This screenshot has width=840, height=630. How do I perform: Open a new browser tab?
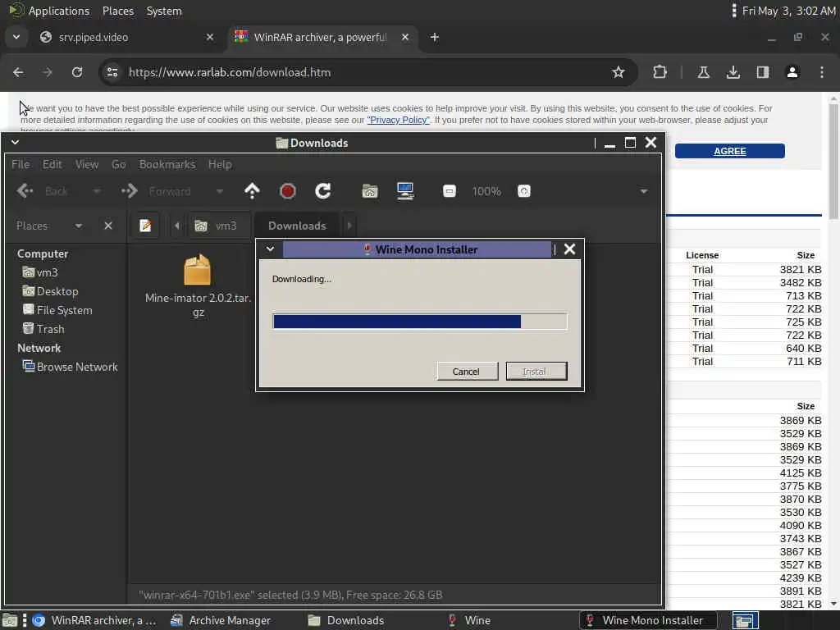(435, 37)
